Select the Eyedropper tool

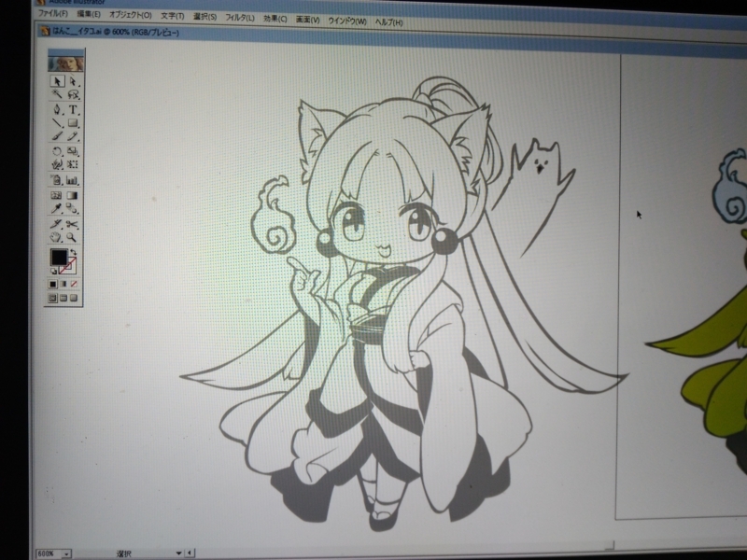coord(57,208)
